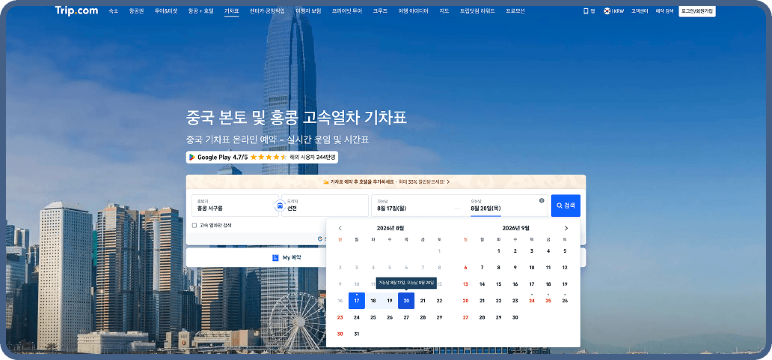Select September 1 in the calendar

[x=498, y=251]
